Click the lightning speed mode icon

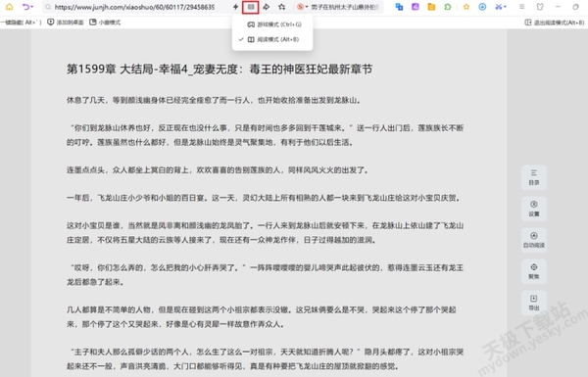(x=235, y=7)
